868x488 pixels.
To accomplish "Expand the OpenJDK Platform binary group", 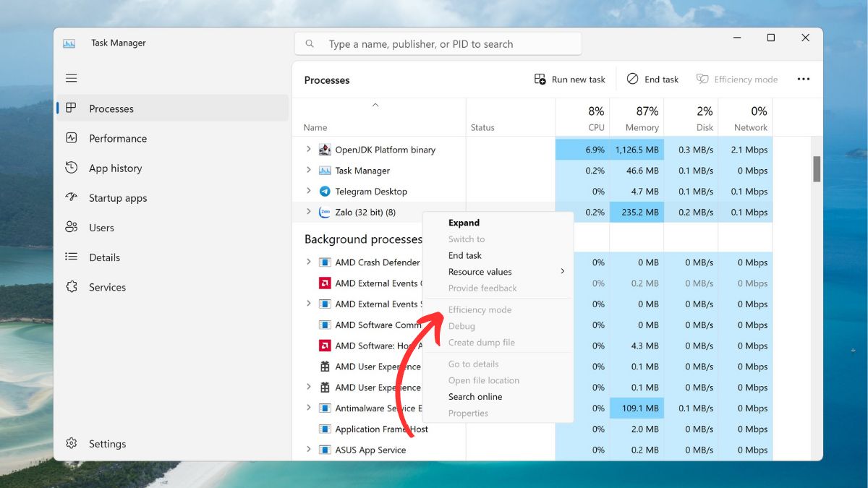I will [308, 150].
